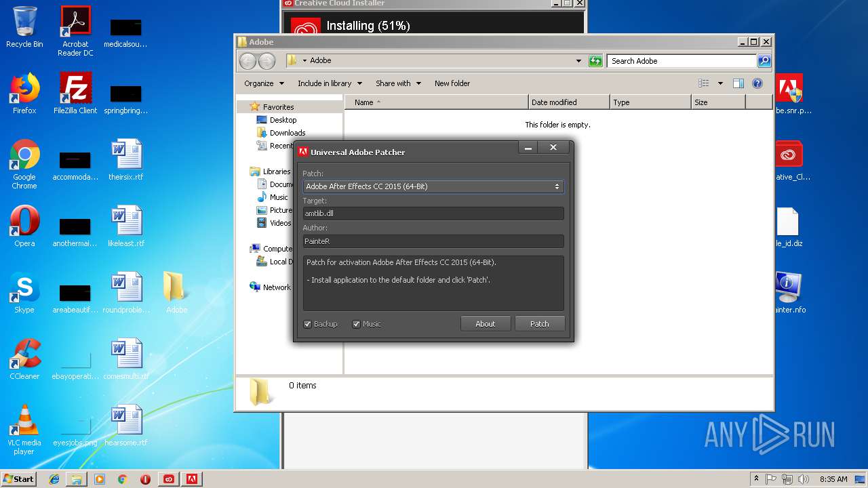Select Downloads in navigation pane
This screenshot has width=868, height=488.
[x=288, y=133]
